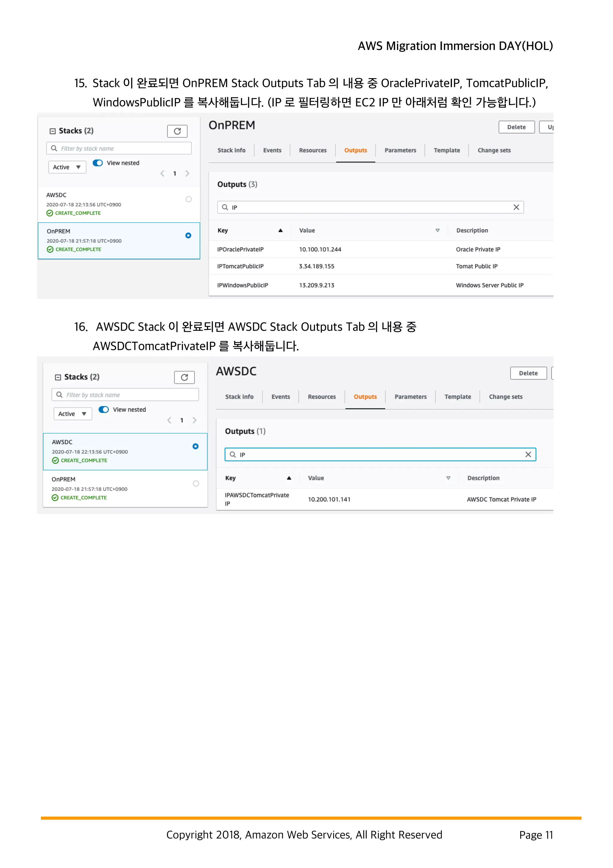
Task: Sort by Key ascending in OnPREM outputs
Action: tap(281, 230)
